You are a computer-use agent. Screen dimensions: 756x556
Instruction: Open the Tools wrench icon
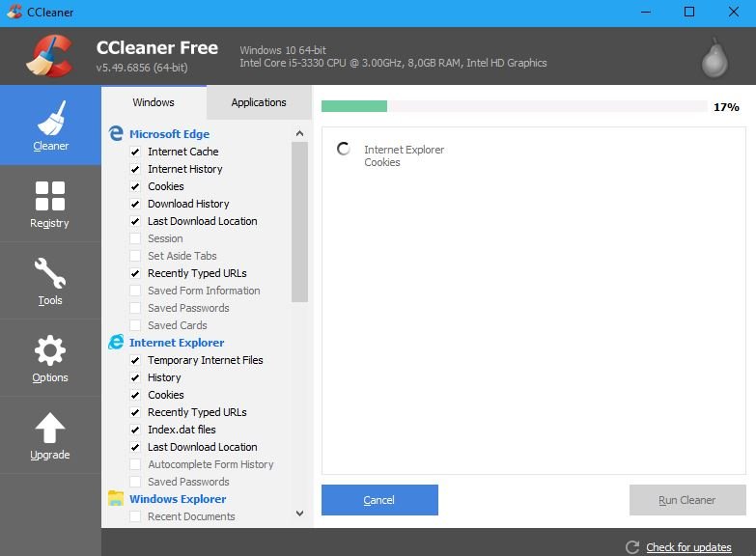pyautogui.click(x=50, y=273)
